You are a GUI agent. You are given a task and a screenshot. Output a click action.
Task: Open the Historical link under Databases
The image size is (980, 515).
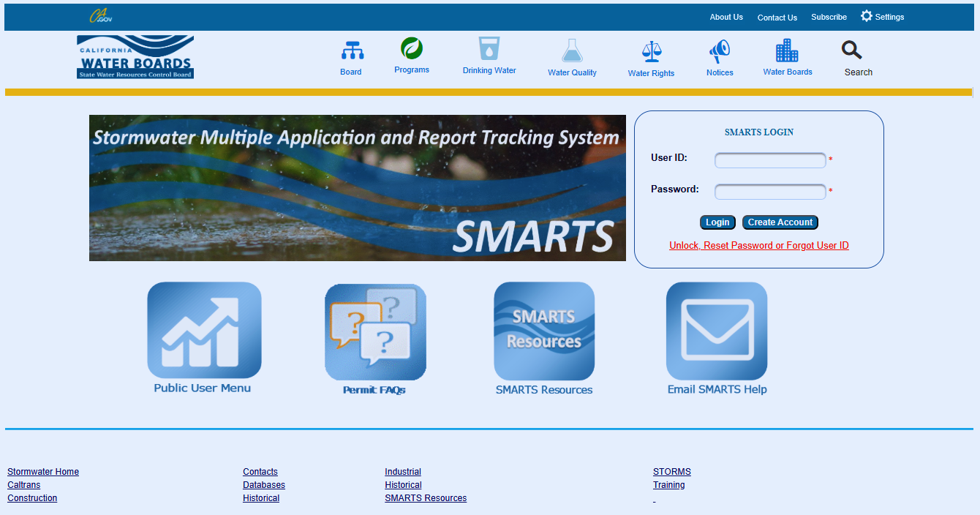tap(261, 498)
